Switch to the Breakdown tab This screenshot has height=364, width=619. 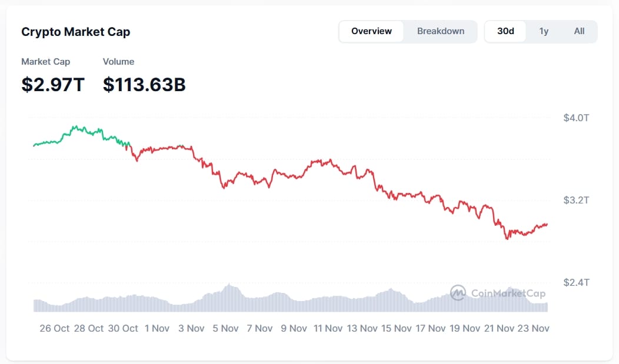441,32
